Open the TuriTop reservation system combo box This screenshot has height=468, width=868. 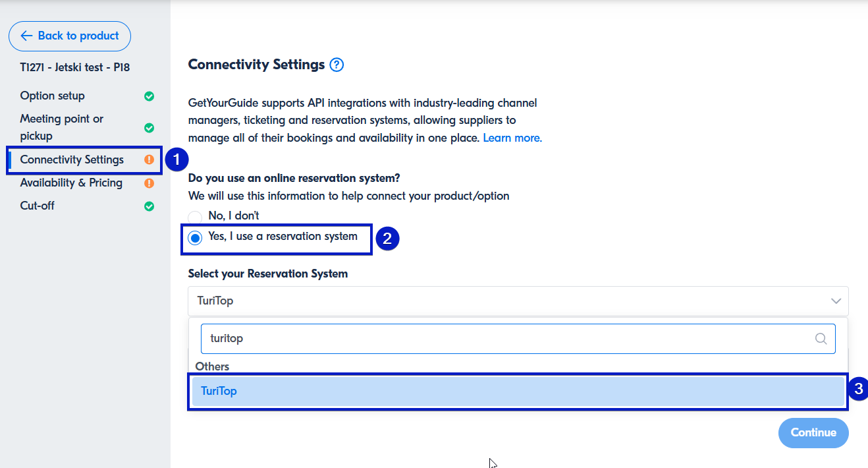pyautogui.click(x=507, y=301)
